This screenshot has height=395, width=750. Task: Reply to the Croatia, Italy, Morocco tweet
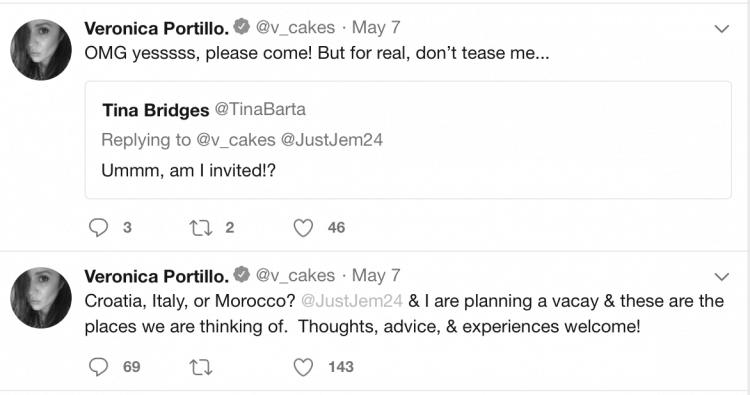(99, 367)
